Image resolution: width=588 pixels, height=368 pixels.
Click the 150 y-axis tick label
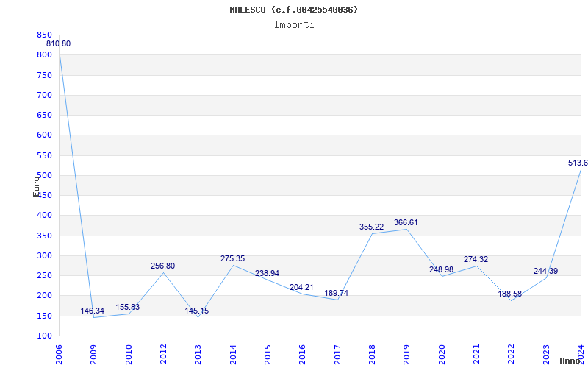[x=44, y=316]
